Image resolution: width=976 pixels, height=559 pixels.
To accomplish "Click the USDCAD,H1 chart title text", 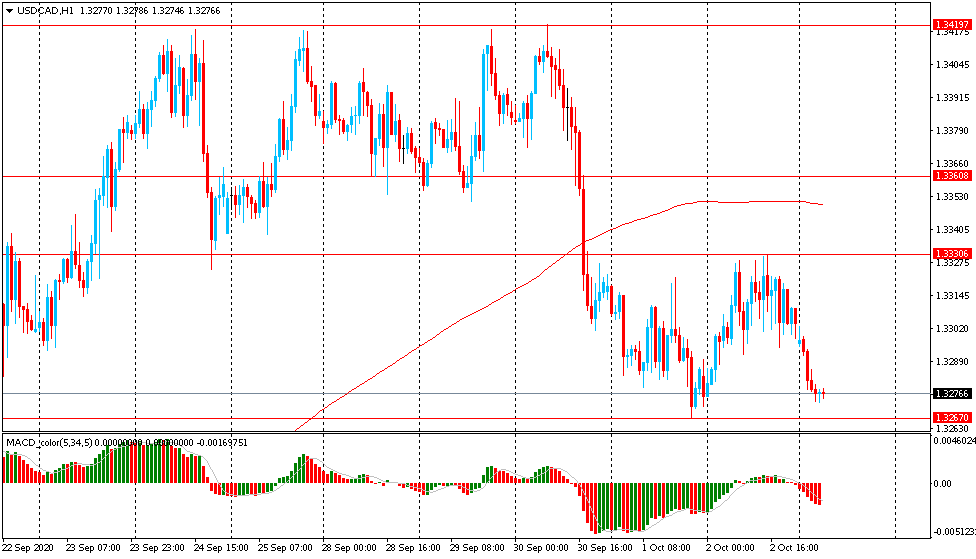I will (x=45, y=11).
